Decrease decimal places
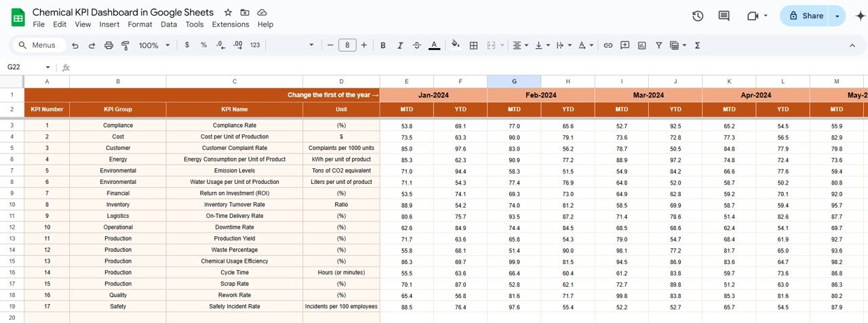868x323 pixels. 220,45
